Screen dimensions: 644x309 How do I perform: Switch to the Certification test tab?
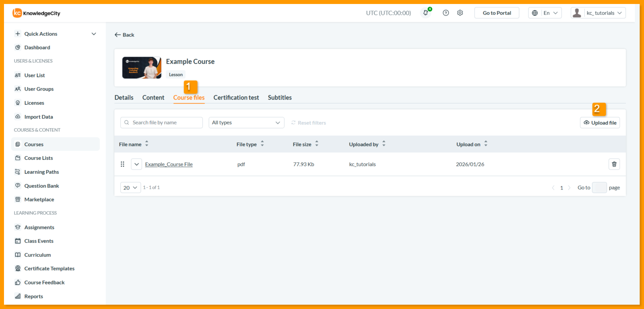pyautogui.click(x=236, y=98)
